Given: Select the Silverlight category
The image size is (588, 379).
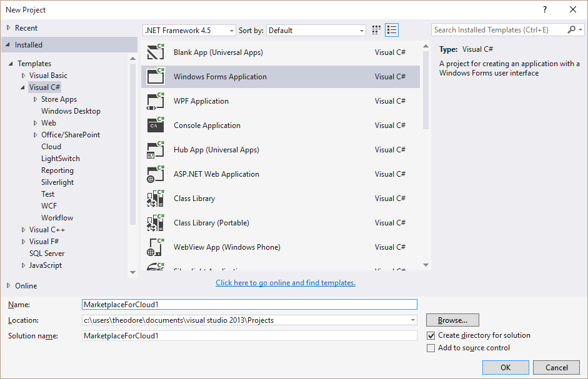Looking at the screenshot, I should 57,182.
